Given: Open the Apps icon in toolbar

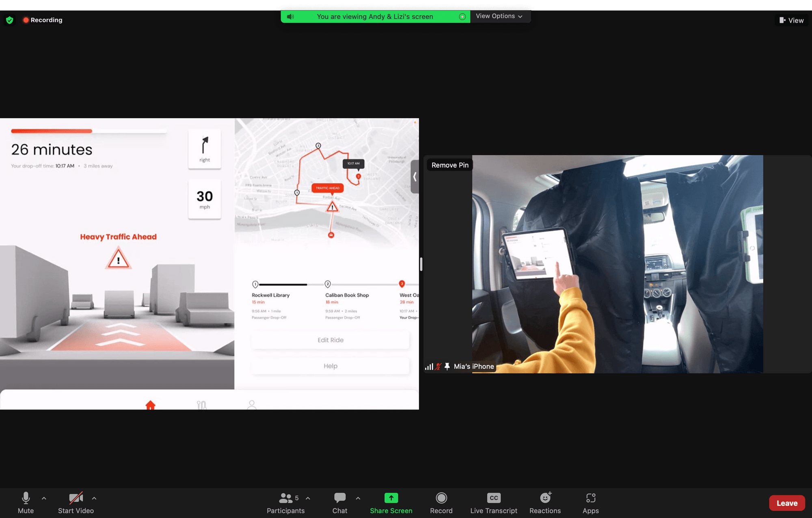Looking at the screenshot, I should pos(590,498).
